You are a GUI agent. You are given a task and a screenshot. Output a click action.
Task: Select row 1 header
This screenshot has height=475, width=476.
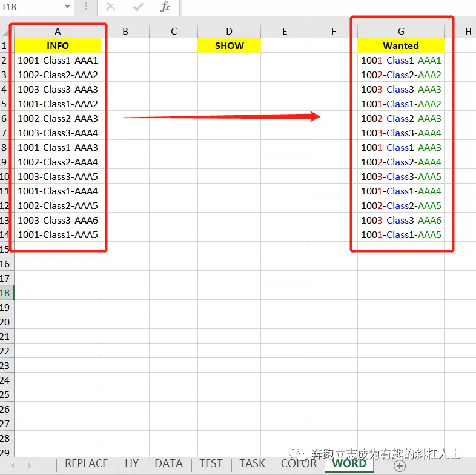pyautogui.click(x=7, y=45)
